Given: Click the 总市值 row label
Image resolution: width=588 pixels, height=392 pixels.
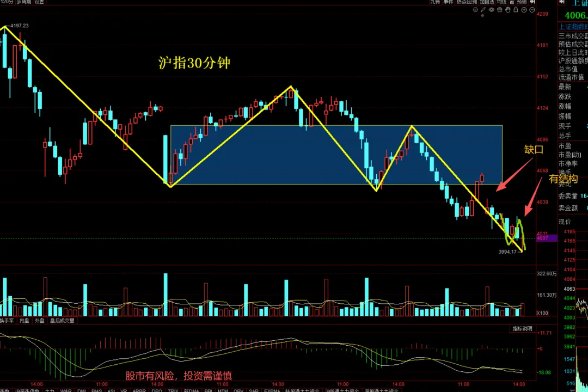Looking at the screenshot, I should coord(568,69).
